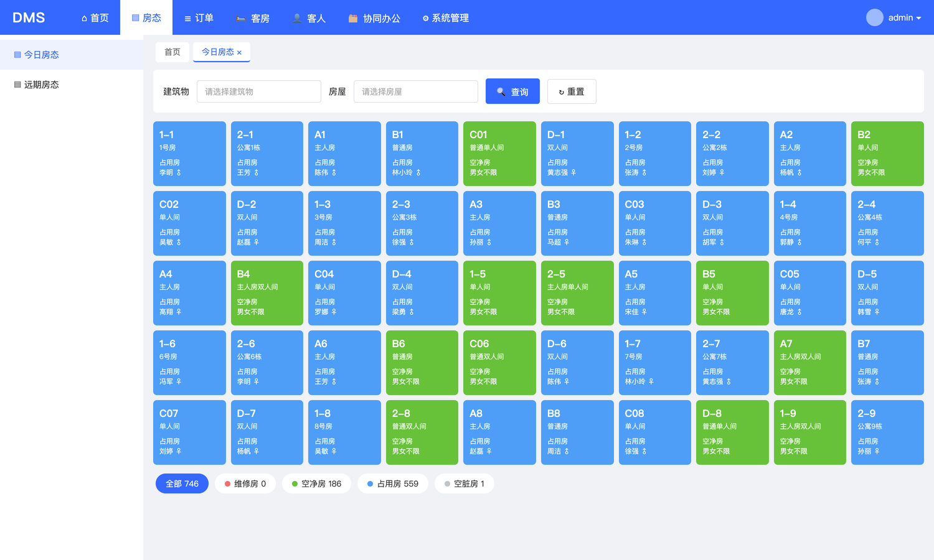
Task: Close the 今日房态 tab
Action: coord(239,53)
